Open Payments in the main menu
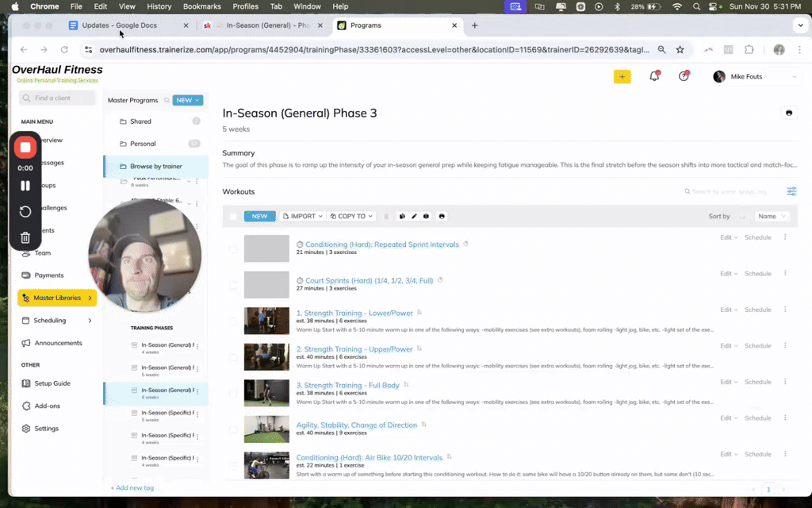 click(48, 275)
